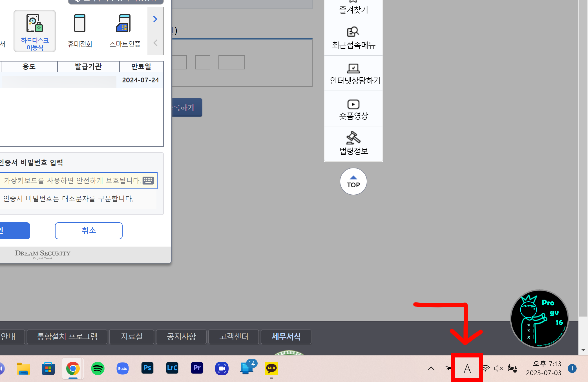Viewport: 588px width, 382px height.
Task: Open 법령정보 sidebar icon
Action: [x=353, y=144]
